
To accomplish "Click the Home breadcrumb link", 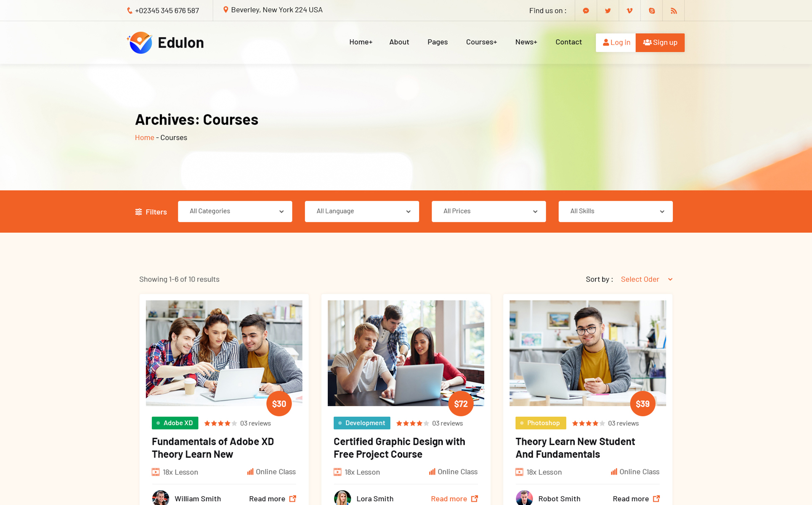I will tap(144, 137).
